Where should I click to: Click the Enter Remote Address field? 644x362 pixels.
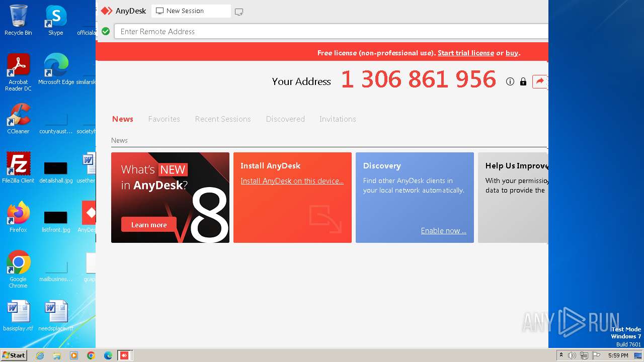(331, 31)
